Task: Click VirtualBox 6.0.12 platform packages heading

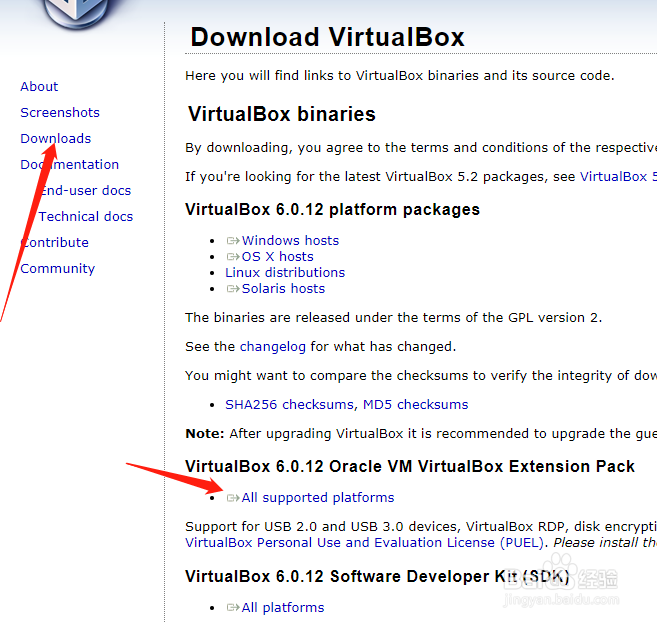Action: click(332, 209)
